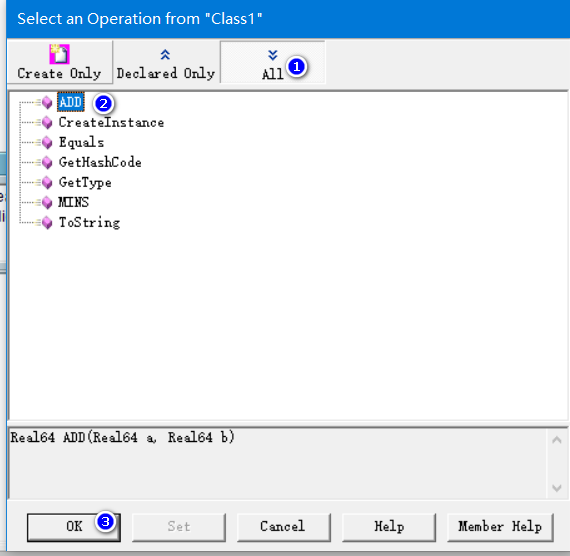Click the method icon beside MINS

(x=47, y=203)
